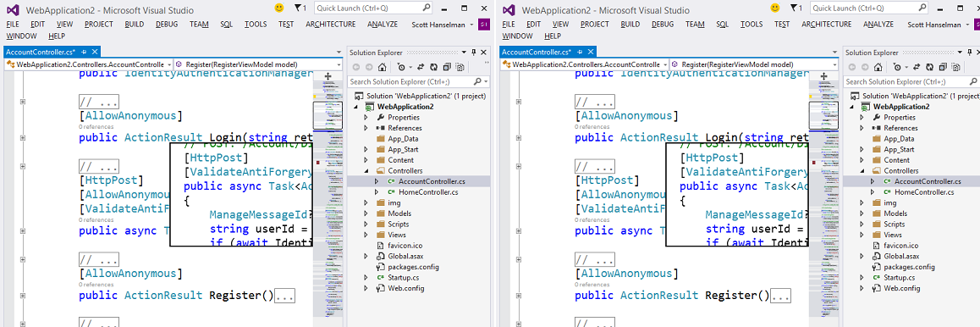Select WebApplication2 project node in right Solution Explorer
The width and height of the screenshot is (980, 327).
pos(901,106)
